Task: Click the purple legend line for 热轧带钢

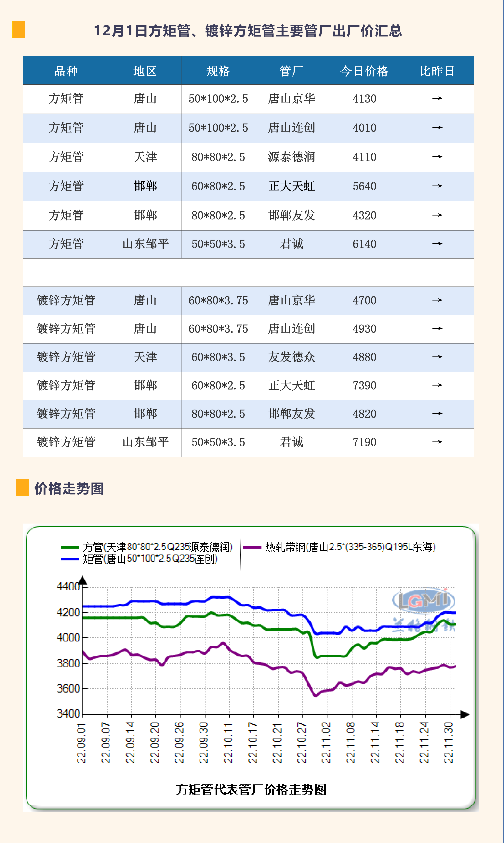Action: pos(252,547)
